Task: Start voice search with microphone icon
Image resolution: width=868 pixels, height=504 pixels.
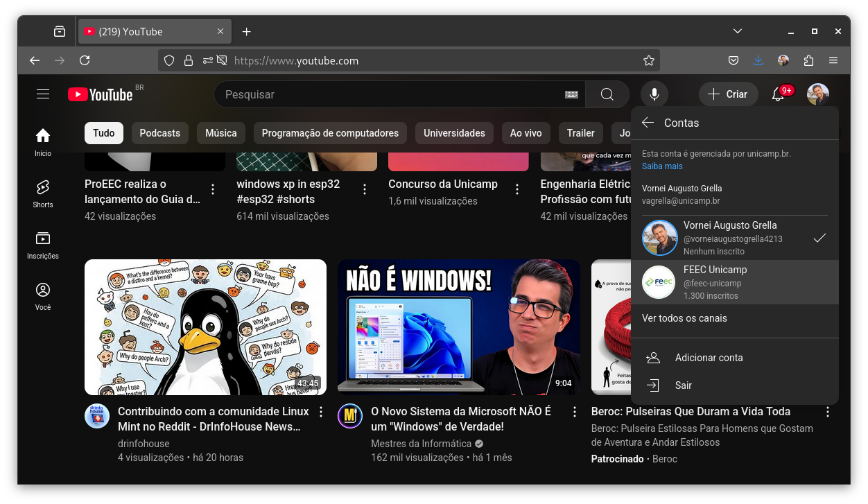Action: 654,94
